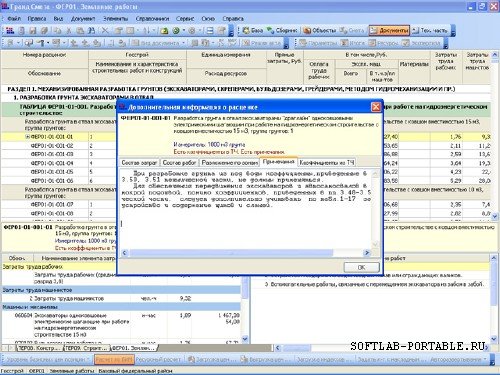Click the multi-page save-all icon in toolbar
The width and height of the screenshot is (500, 375).
pyautogui.click(x=44, y=31)
